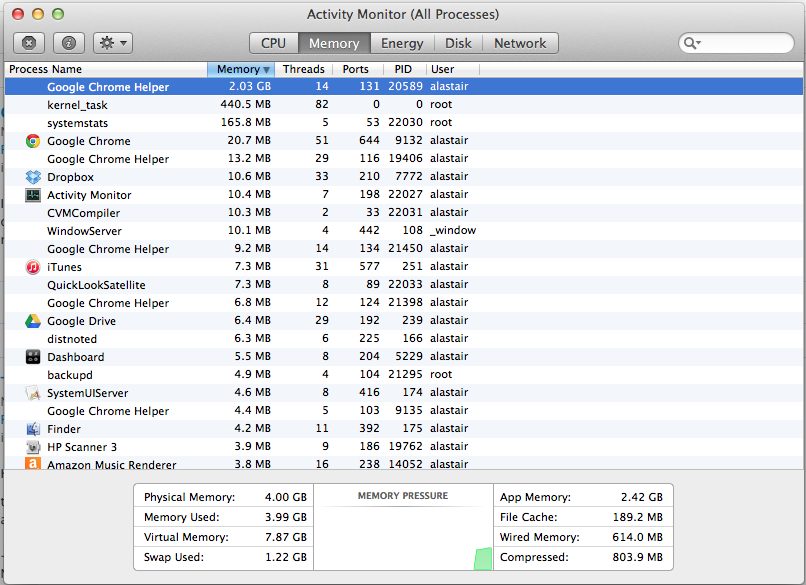Click the iTunes icon in the list
Screen dimensions: 806x585
33,267
